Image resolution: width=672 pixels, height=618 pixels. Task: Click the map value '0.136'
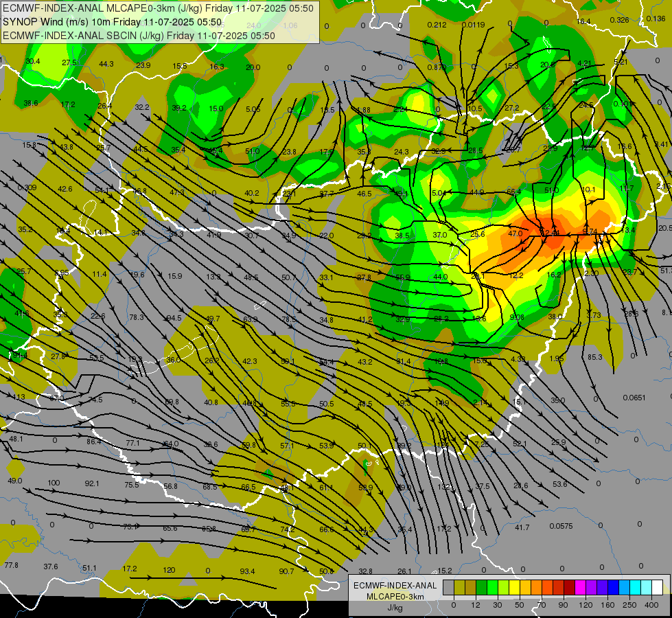tap(656, 19)
